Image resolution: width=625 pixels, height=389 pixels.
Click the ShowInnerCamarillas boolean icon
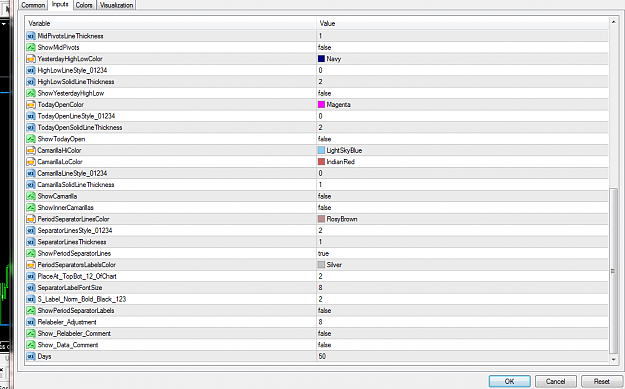(31, 208)
